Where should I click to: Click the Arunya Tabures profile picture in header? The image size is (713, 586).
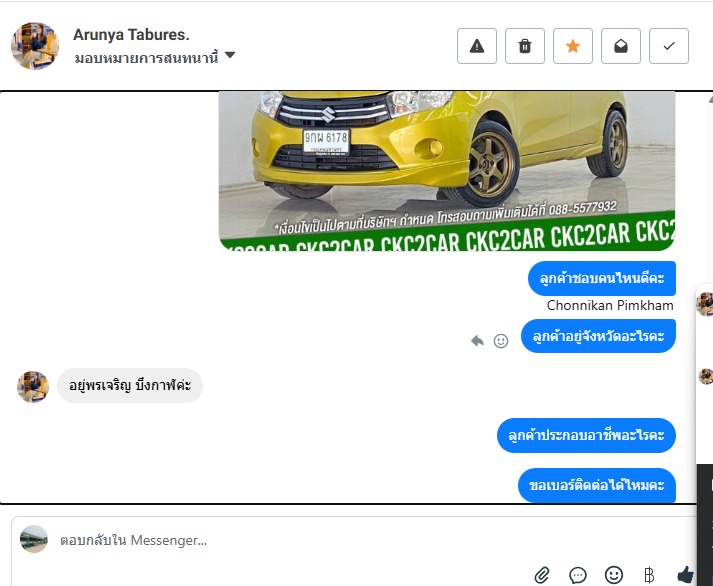tap(35, 46)
